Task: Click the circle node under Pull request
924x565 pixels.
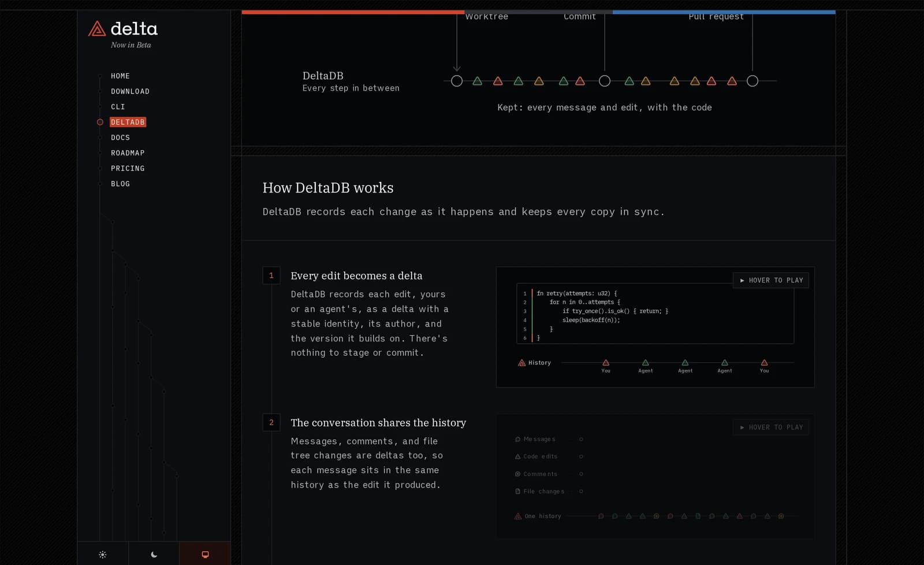Action: pos(752,81)
